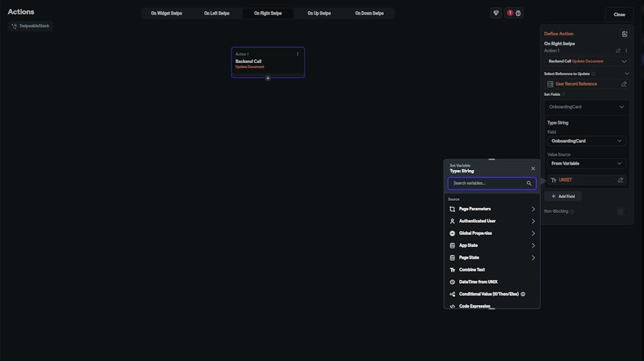Close the Set Variable popup
The width and height of the screenshot is (644, 361).
[x=533, y=169]
